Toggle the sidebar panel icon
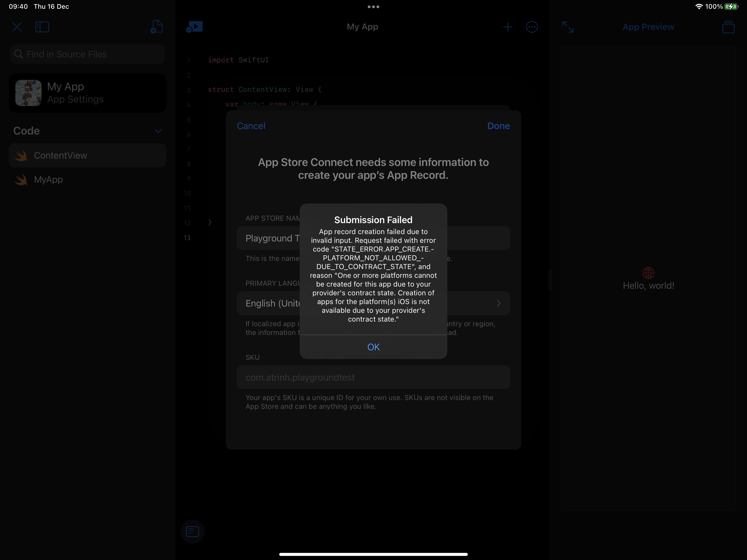747x560 pixels. (42, 27)
